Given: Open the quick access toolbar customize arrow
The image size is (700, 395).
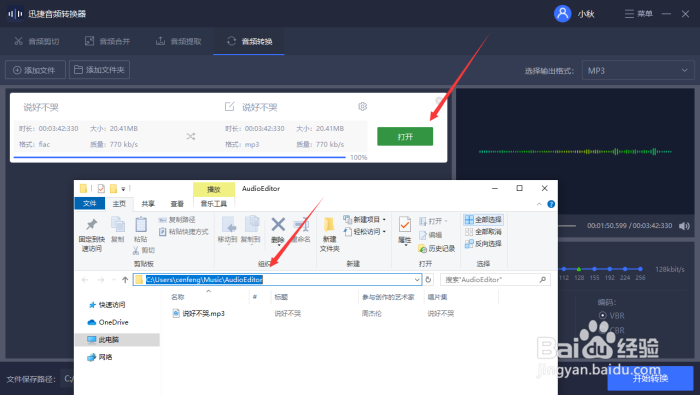Looking at the screenshot, I should 123,189.
